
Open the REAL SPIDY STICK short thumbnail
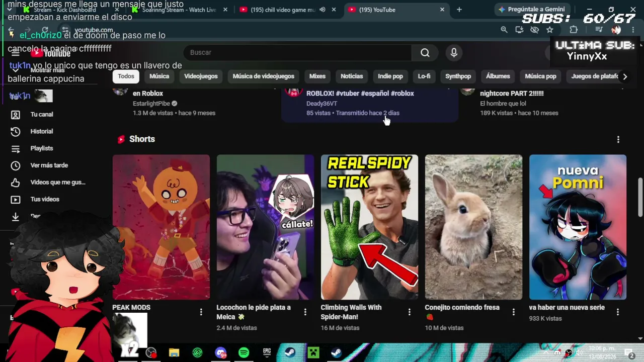369,227
